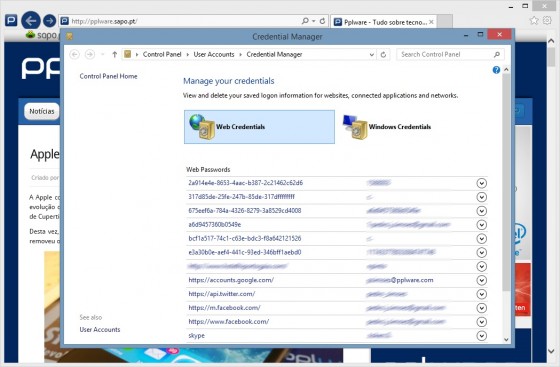
Task: Expand the www.facebook.com credential
Action: coord(481,322)
